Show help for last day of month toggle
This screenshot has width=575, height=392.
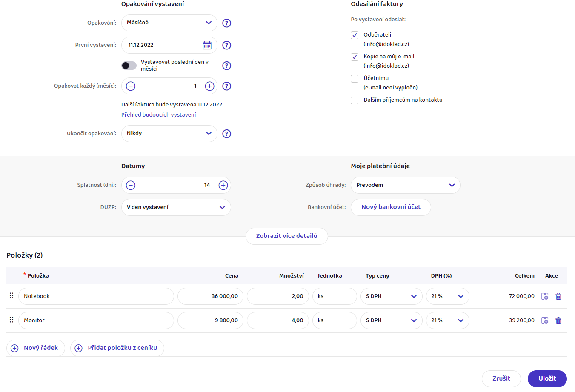[x=227, y=66]
